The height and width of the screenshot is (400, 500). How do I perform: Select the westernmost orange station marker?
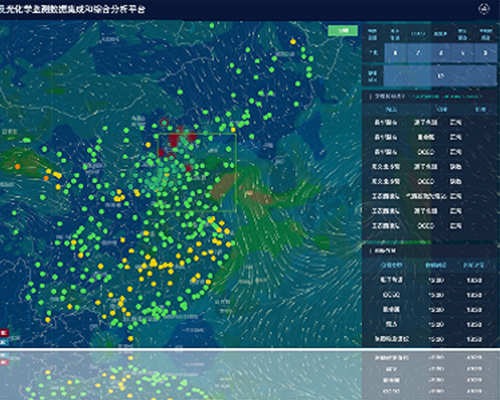coord(17,166)
